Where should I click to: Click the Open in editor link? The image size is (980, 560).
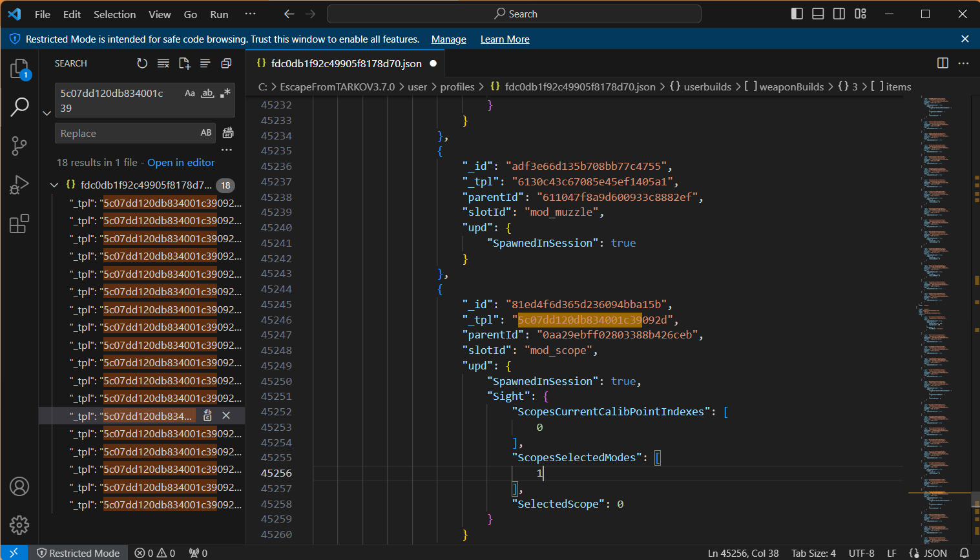[181, 163]
